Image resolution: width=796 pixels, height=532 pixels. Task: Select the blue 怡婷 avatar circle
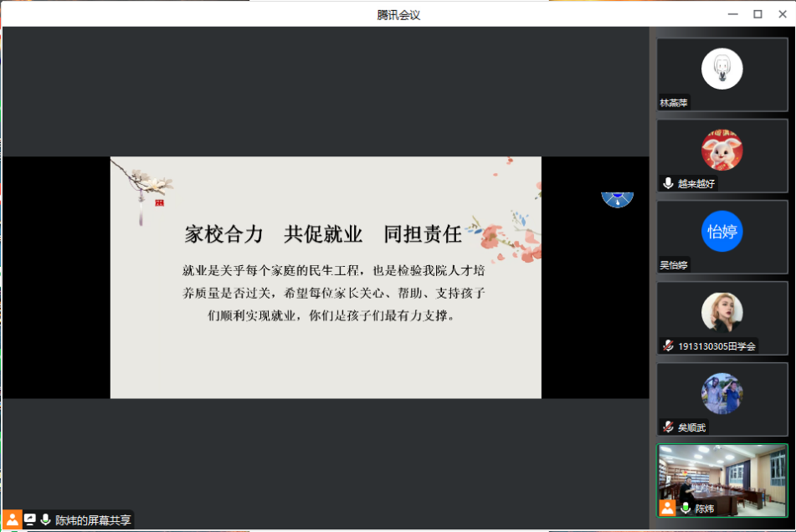722,231
